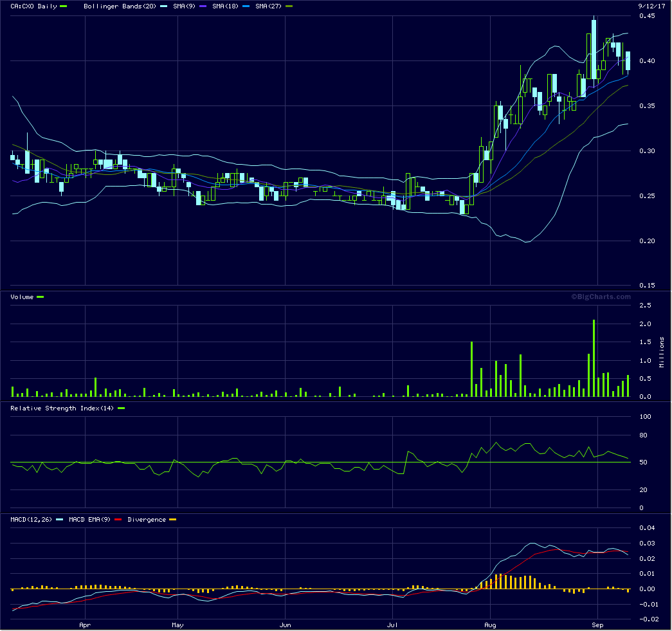Image resolution: width=672 pixels, height=631 pixels.
Task: Click the Millions volume axis unit label
Action: (662, 352)
